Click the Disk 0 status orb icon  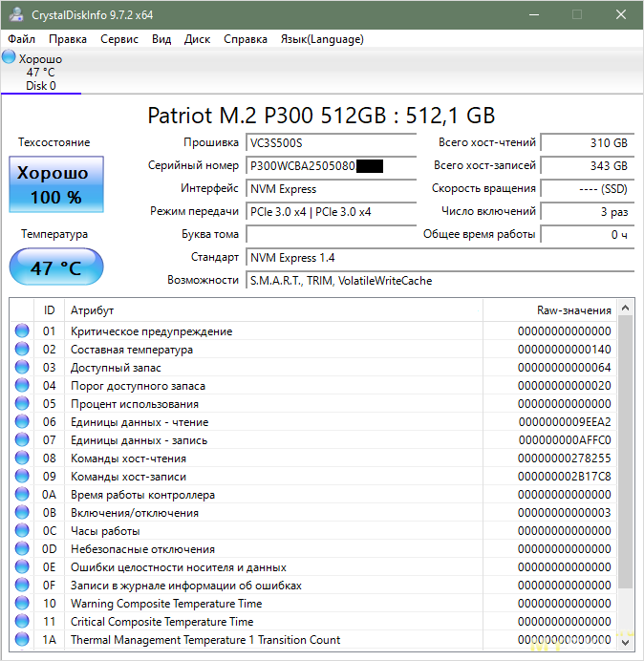pyautogui.click(x=10, y=58)
